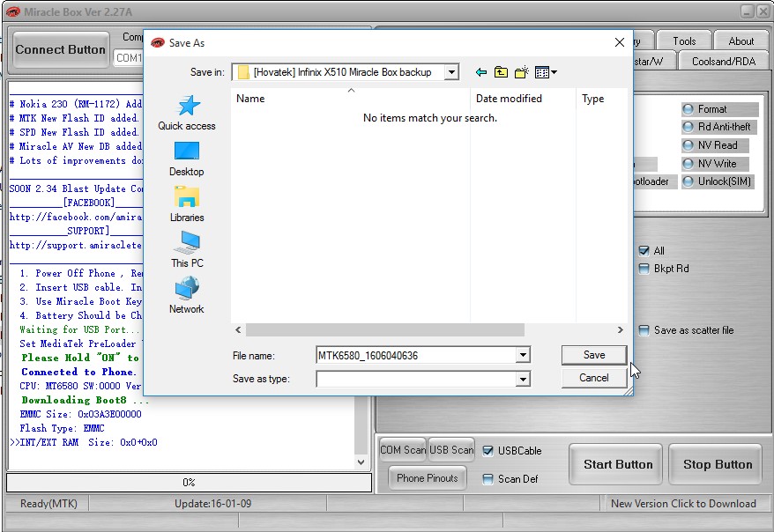Image resolution: width=774 pixels, height=532 pixels.
Task: Open the Coolsand/RDA tab
Action: point(724,62)
